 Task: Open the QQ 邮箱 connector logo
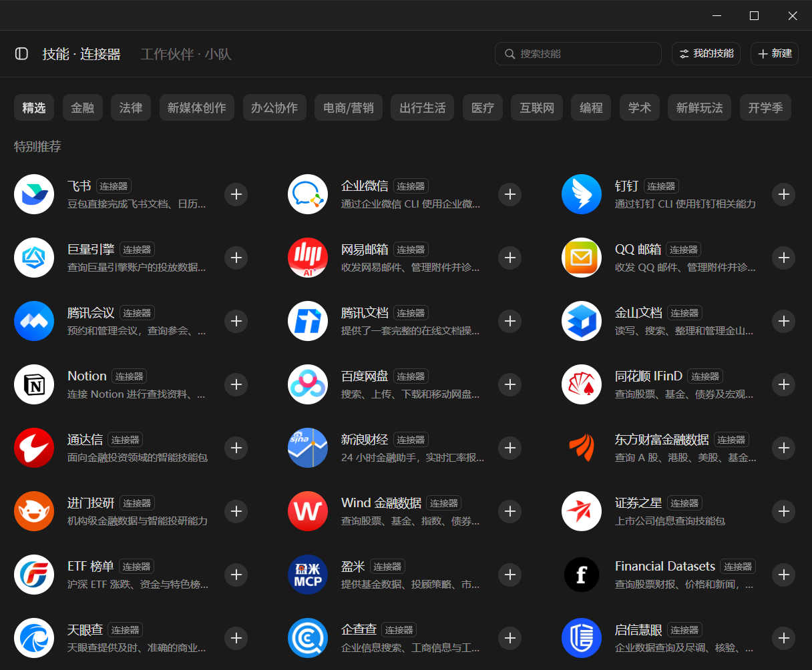click(x=582, y=258)
